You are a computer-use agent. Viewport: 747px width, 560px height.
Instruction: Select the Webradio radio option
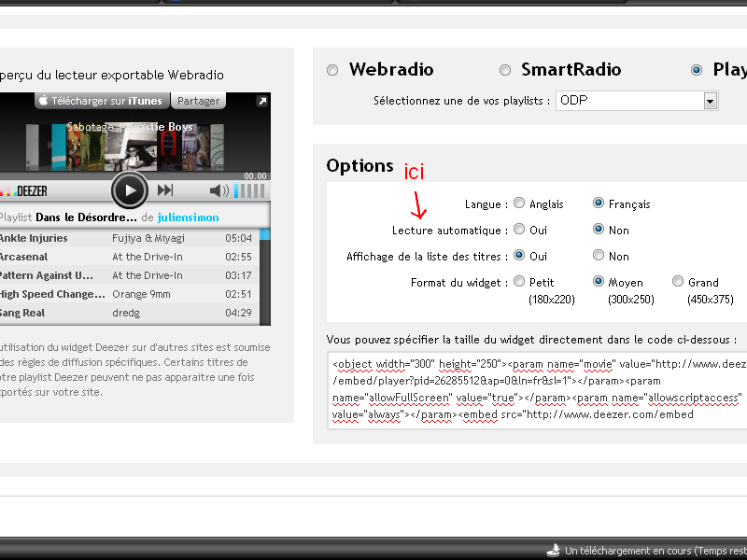[x=332, y=71]
